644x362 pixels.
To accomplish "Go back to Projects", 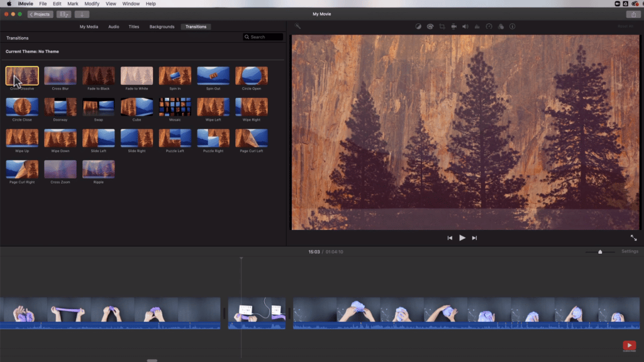I will (x=40, y=14).
